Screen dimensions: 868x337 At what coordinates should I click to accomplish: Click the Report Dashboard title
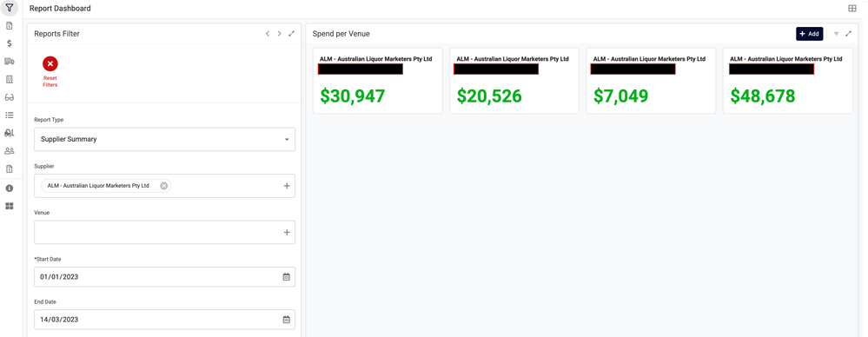pos(60,9)
